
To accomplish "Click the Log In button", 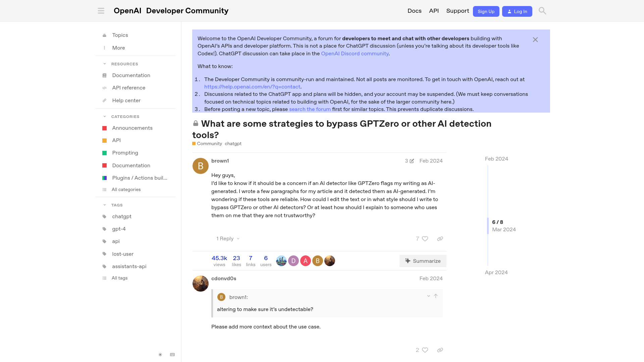I will [517, 11].
